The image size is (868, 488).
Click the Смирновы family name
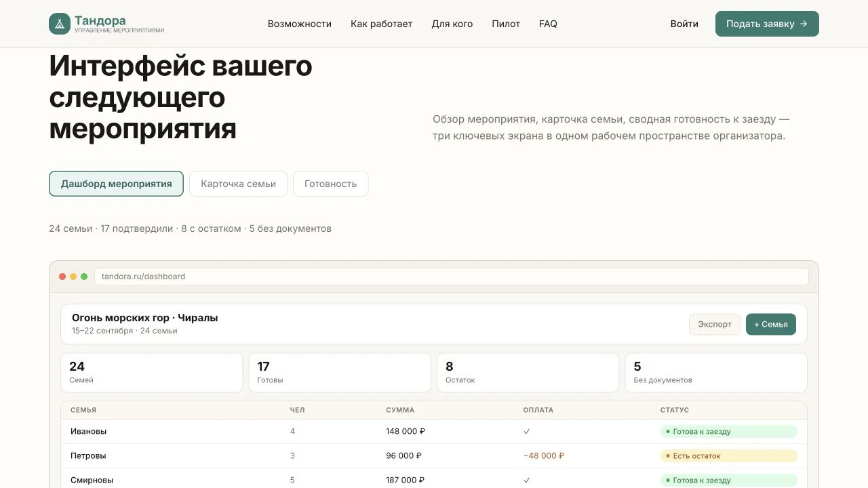tap(92, 480)
